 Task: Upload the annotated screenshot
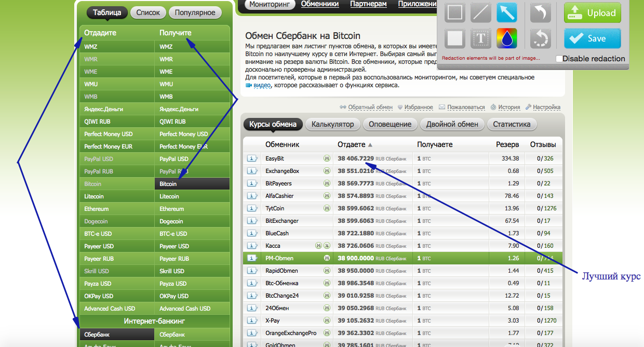pyautogui.click(x=593, y=13)
